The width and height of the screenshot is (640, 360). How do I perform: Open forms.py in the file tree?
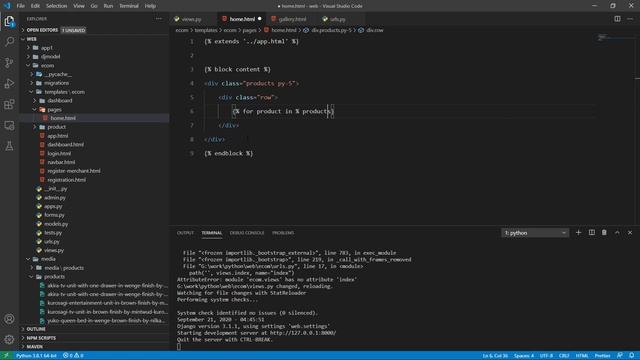coord(95,215)
